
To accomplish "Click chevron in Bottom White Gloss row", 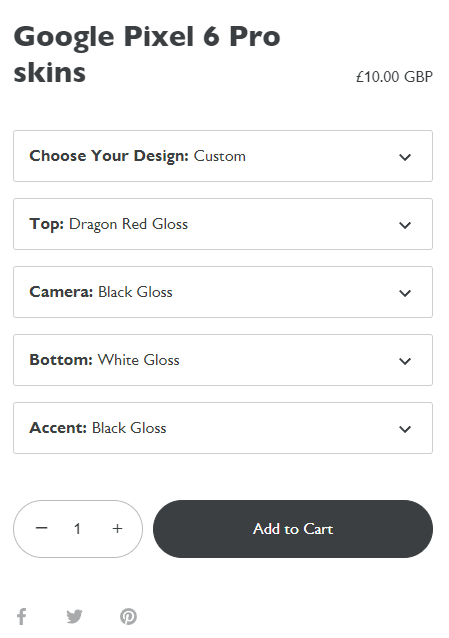I will coord(405,361).
